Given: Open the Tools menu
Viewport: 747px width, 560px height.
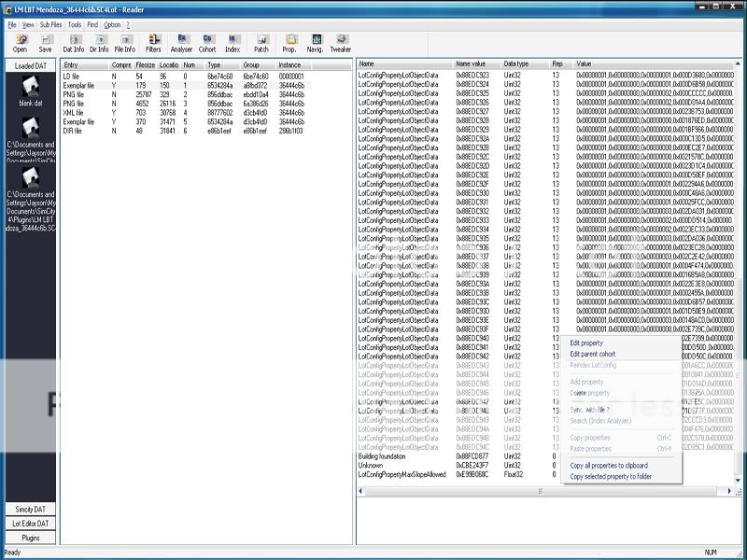Looking at the screenshot, I should (x=75, y=24).
